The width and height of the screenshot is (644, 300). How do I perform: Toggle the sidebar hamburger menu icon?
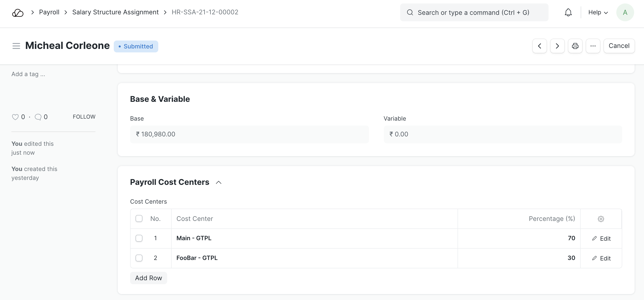[x=16, y=46]
